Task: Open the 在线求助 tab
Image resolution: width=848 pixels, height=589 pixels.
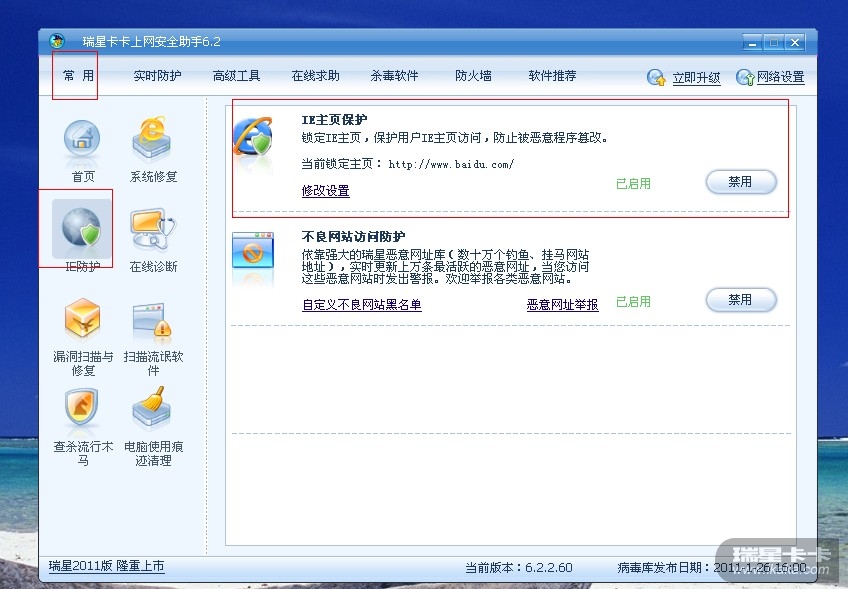Action: (315, 76)
